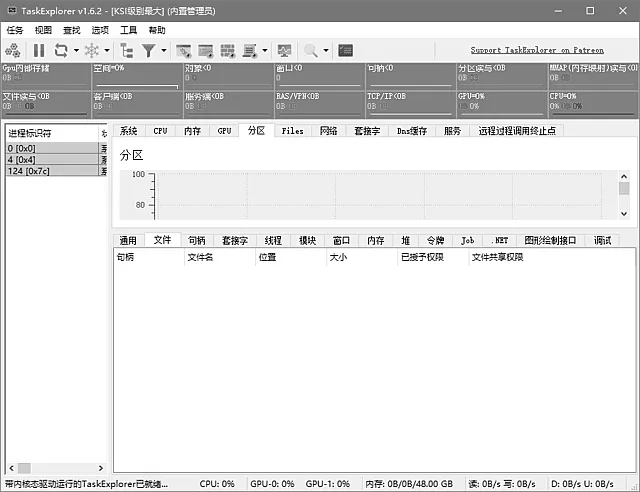Click the TCP/IP graph tile
This screenshot has height=492, width=640.
[411, 105]
